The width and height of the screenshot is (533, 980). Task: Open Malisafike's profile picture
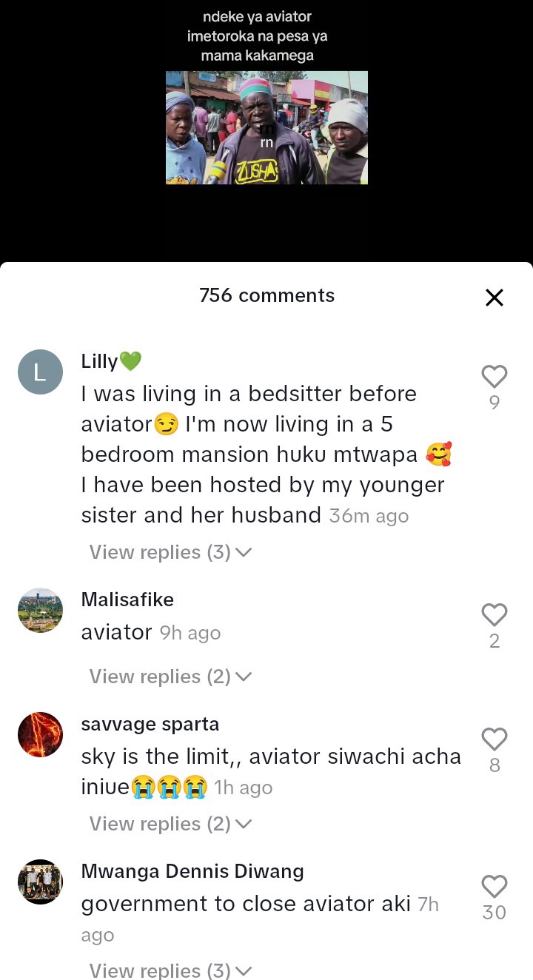[40, 610]
